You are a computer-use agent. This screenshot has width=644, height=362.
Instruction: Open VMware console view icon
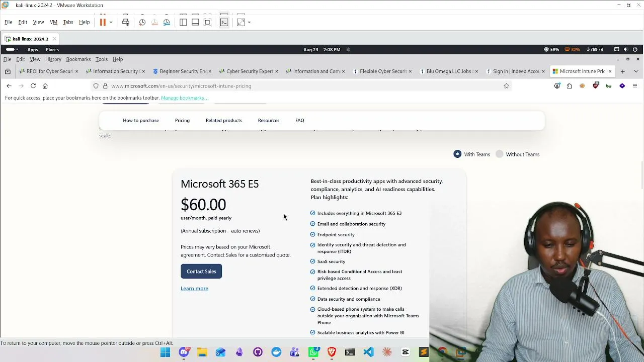(224, 22)
